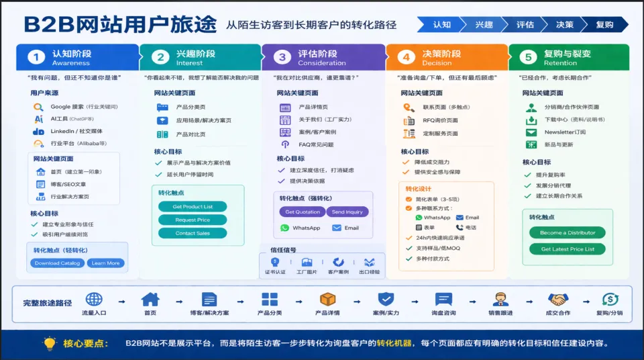This screenshot has width=644, height=360.
Task: Click the Download Catalog button
Action: [x=57, y=263]
